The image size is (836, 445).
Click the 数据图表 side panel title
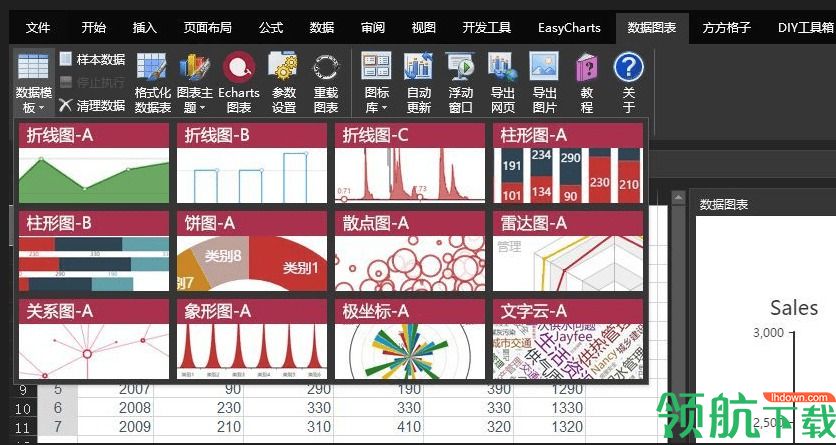tap(724, 205)
